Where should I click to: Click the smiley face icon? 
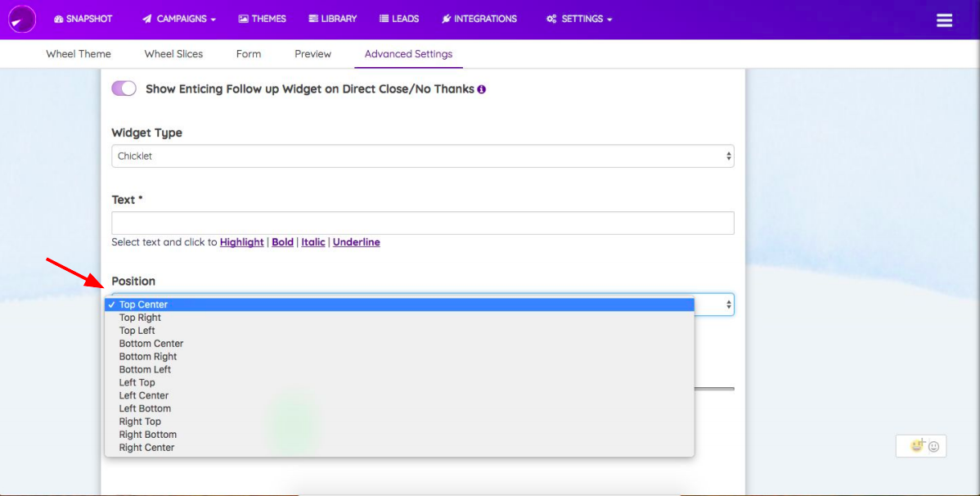click(x=933, y=447)
